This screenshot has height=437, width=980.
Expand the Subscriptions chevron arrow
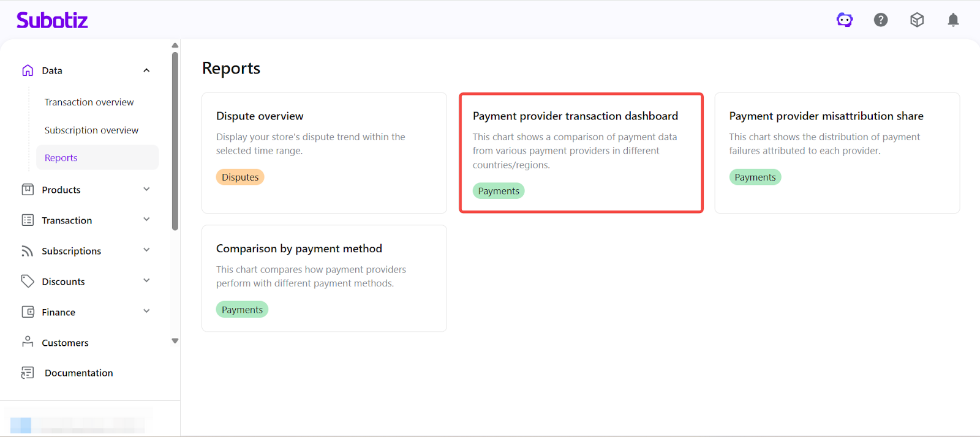point(146,250)
